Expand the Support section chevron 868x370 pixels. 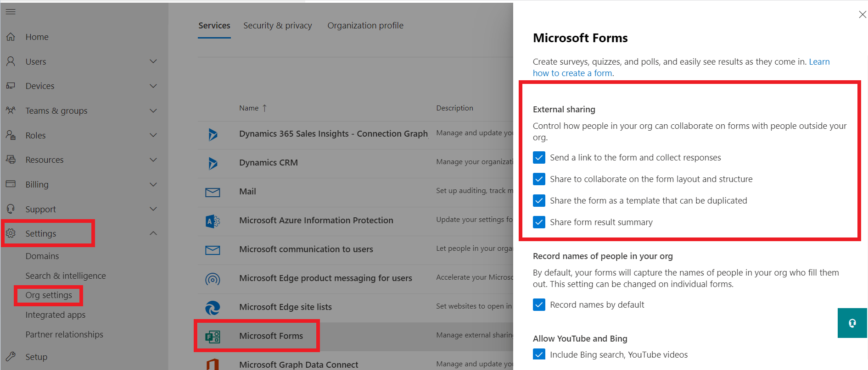(153, 209)
